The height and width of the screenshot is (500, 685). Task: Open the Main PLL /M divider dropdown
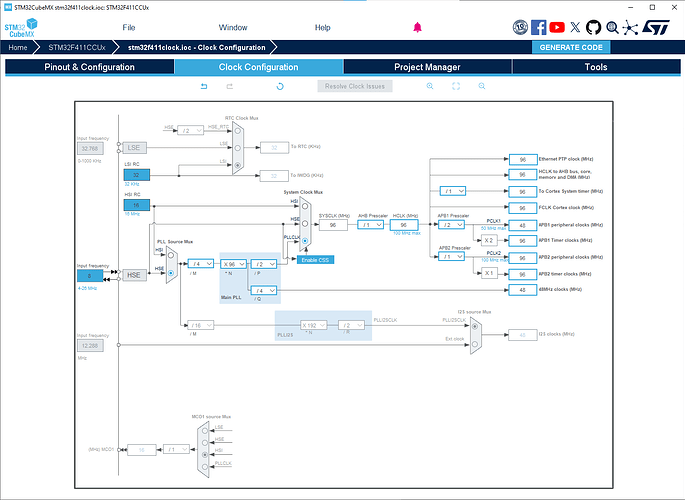point(201,264)
